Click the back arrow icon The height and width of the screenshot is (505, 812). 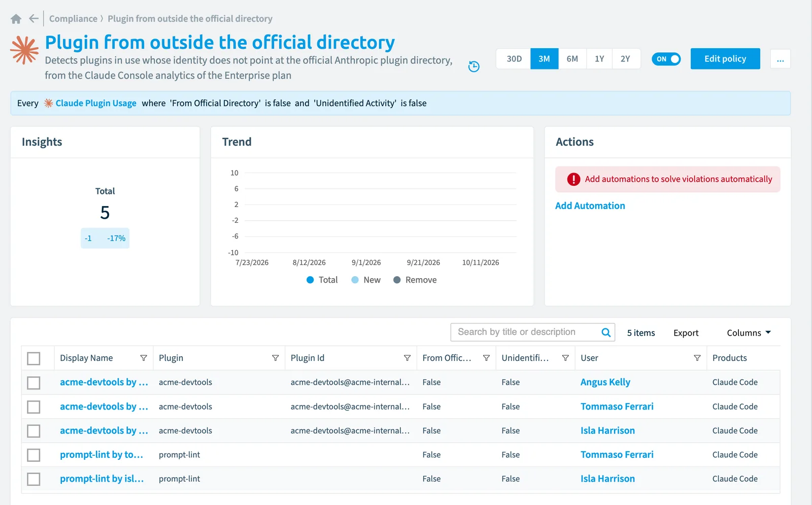coord(33,19)
